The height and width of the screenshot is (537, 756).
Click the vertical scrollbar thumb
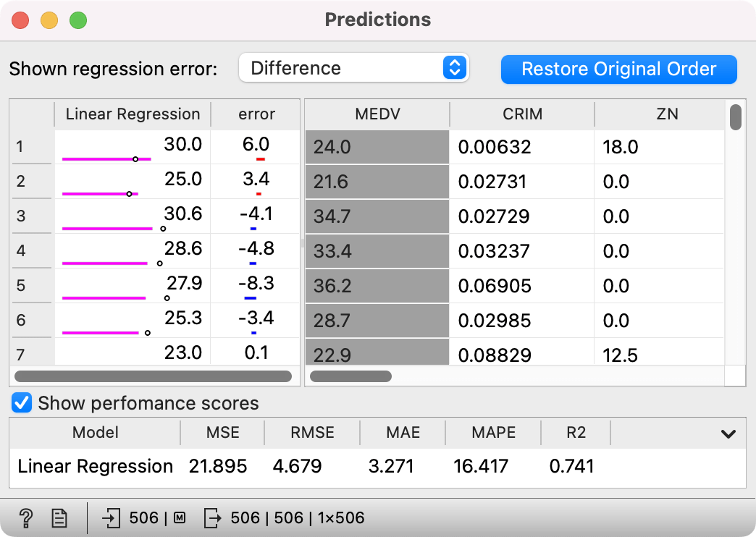(735, 117)
